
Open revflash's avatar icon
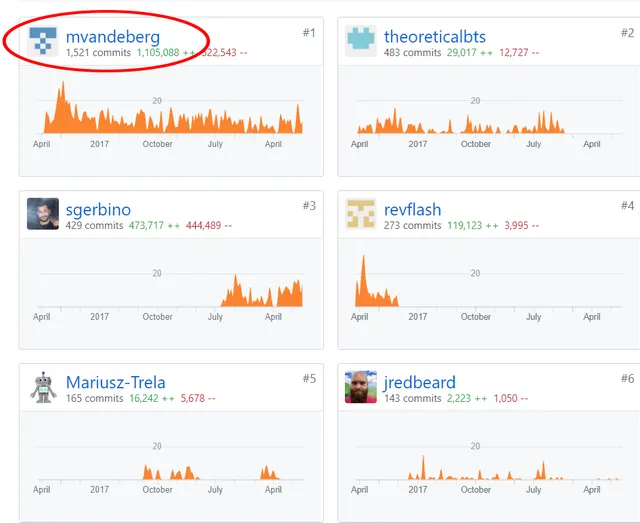361,214
